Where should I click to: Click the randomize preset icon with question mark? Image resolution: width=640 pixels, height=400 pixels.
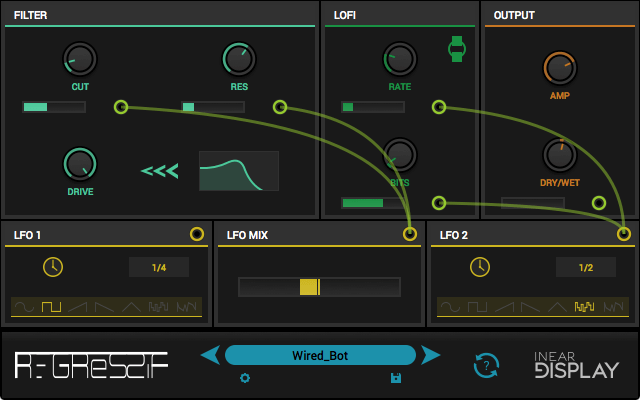point(486,366)
